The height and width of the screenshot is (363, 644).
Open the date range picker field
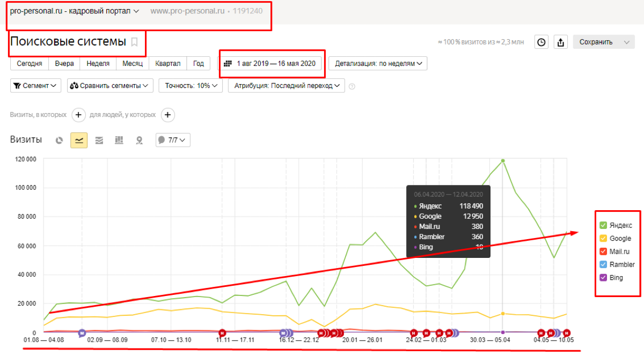271,64
